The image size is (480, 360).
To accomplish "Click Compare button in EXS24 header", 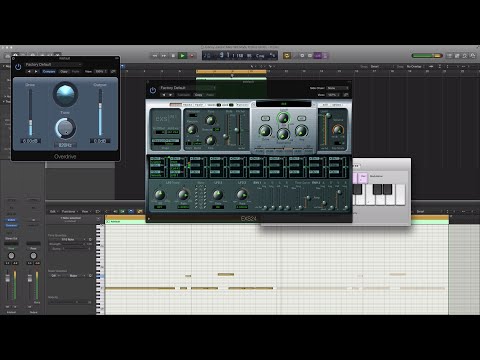I will click(184, 95).
